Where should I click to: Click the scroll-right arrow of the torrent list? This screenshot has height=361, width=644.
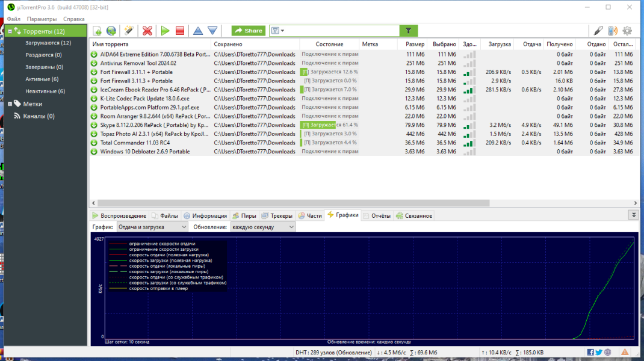pos(636,203)
